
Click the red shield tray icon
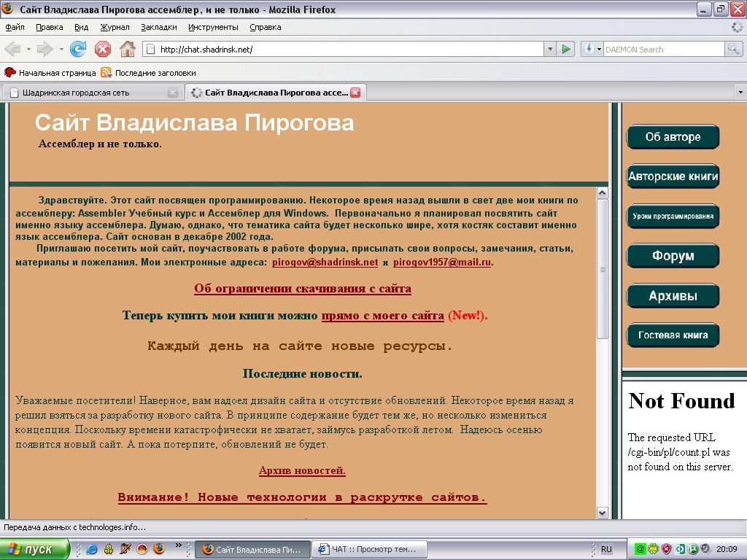coord(667,549)
